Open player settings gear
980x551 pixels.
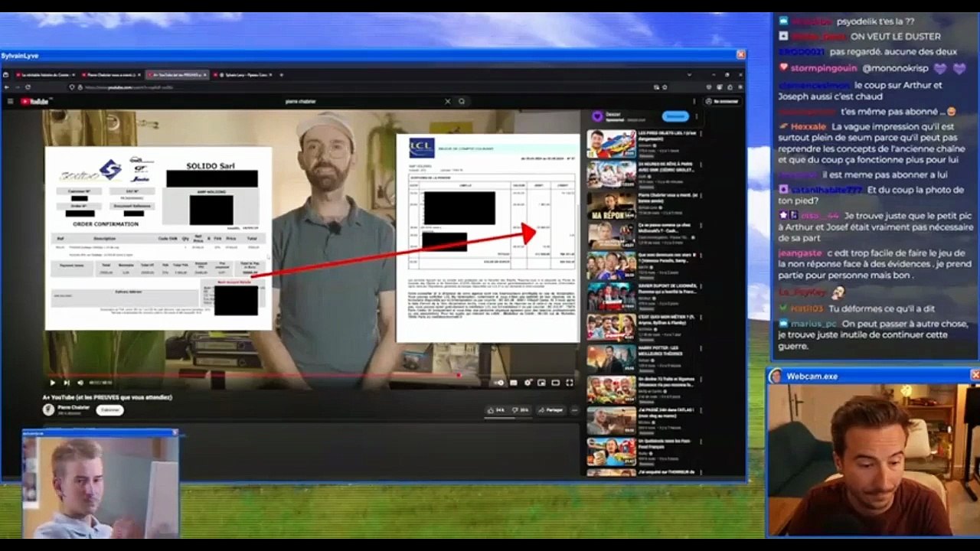[528, 383]
